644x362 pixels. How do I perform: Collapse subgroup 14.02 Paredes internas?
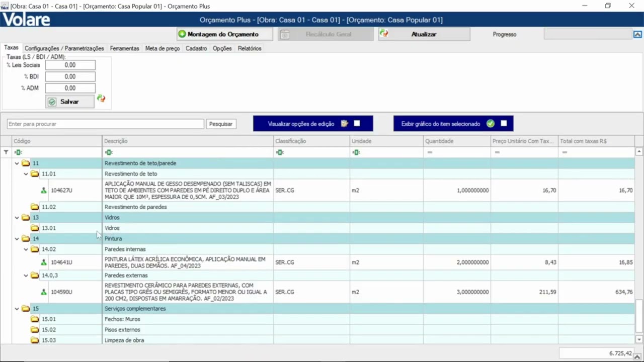pyautogui.click(x=26, y=249)
